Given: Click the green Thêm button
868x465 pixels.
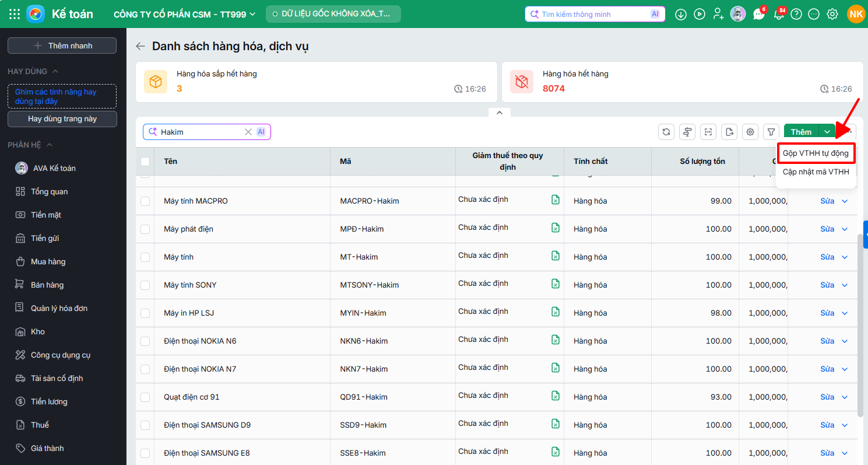Looking at the screenshot, I should [x=801, y=132].
